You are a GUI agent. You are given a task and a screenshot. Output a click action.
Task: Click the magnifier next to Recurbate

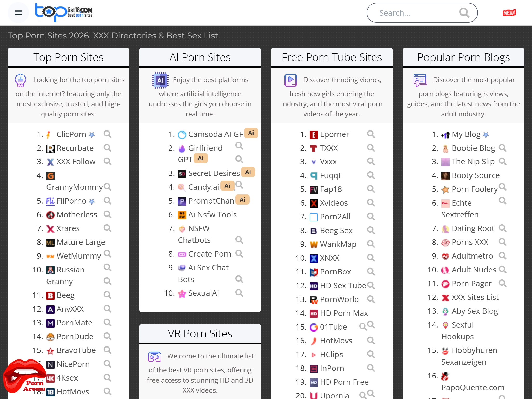(107, 148)
